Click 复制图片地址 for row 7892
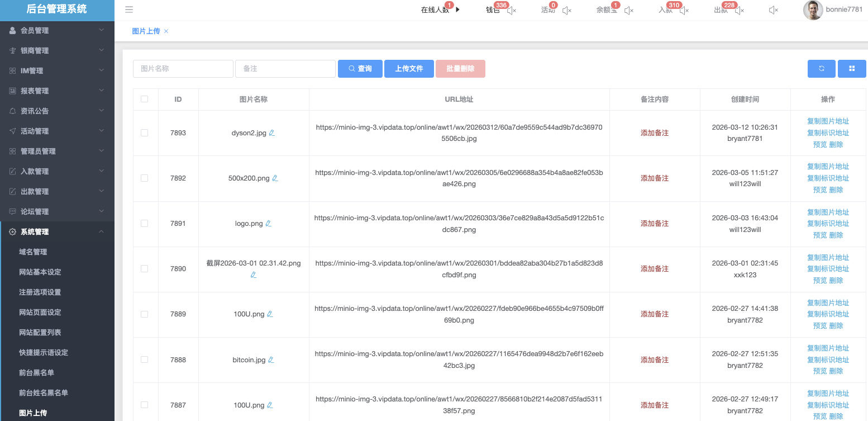The image size is (868, 421). click(x=828, y=167)
